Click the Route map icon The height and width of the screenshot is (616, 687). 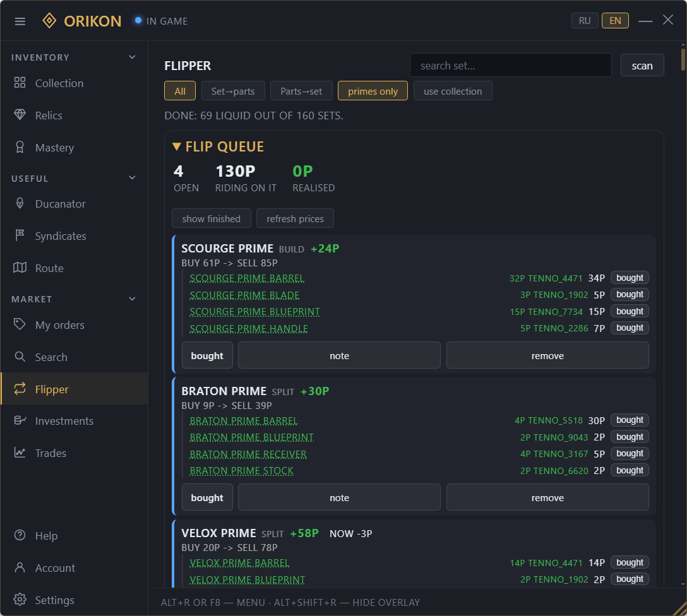[20, 268]
